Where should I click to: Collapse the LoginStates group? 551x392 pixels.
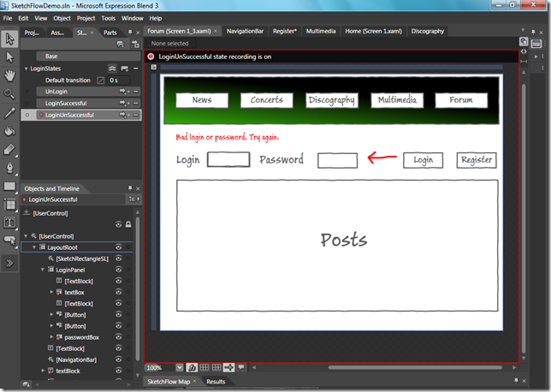[26, 68]
